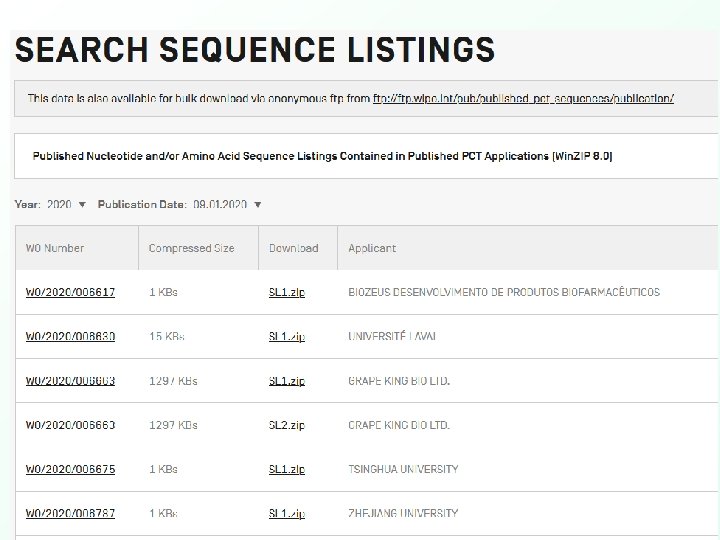
Task: Click the Download column header
Action: pos(293,248)
